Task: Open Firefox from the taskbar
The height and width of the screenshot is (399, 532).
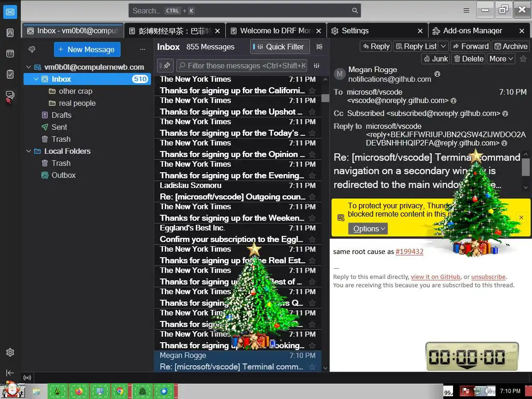Action: click(x=79, y=392)
